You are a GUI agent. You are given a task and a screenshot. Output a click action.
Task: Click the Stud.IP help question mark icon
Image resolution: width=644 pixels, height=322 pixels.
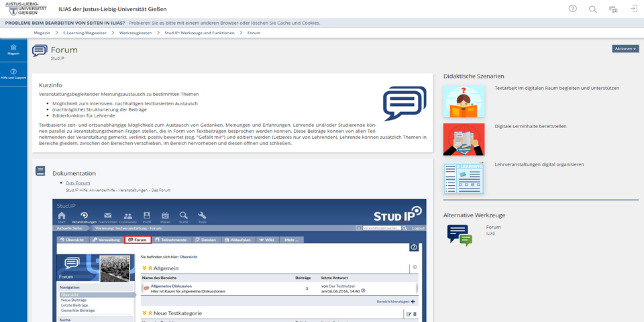tap(414, 248)
